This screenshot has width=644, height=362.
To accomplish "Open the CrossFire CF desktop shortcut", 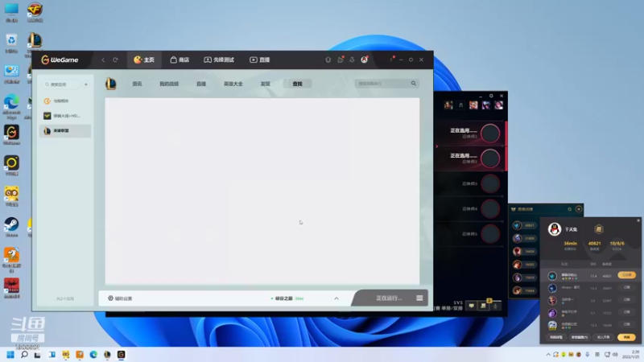I will pyautogui.click(x=35, y=12).
